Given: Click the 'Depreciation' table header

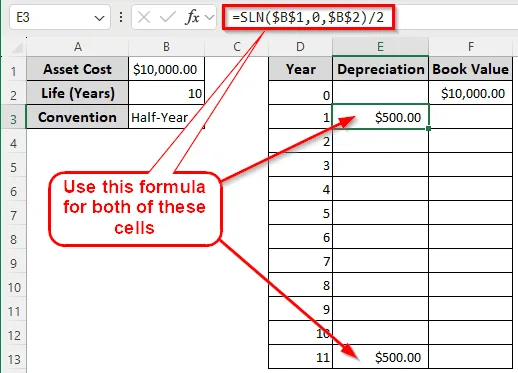Looking at the screenshot, I should click(380, 69).
